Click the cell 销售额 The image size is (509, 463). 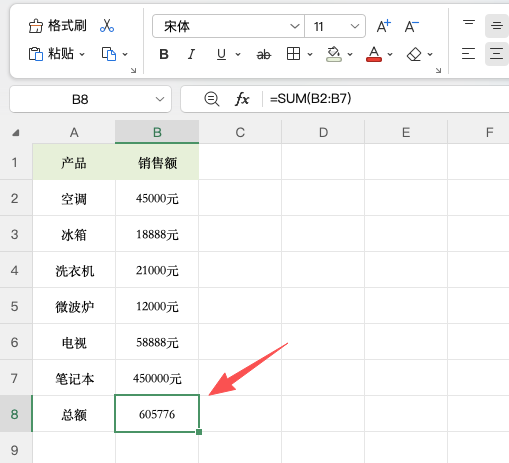click(157, 162)
